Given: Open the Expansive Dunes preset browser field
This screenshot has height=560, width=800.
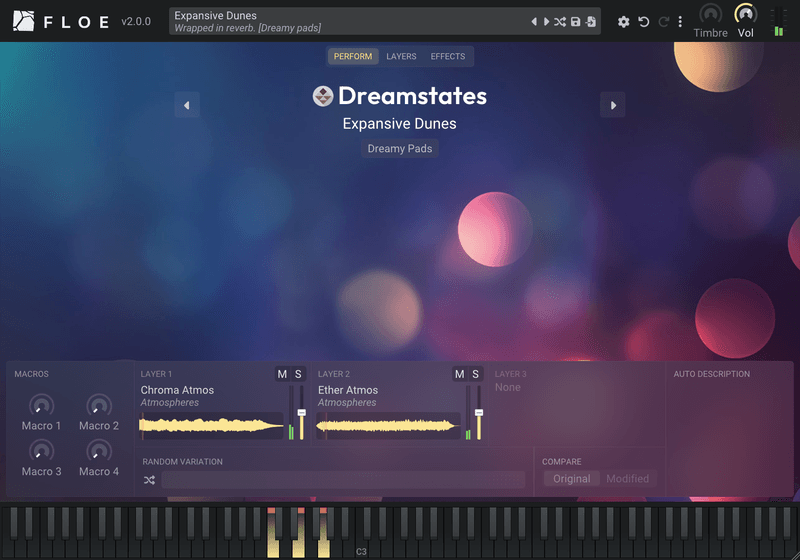Looking at the screenshot, I should pyautogui.click(x=349, y=21).
